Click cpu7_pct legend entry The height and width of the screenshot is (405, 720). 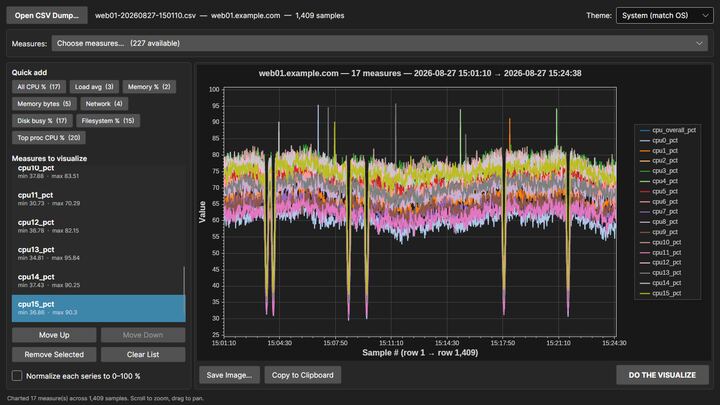click(659, 212)
